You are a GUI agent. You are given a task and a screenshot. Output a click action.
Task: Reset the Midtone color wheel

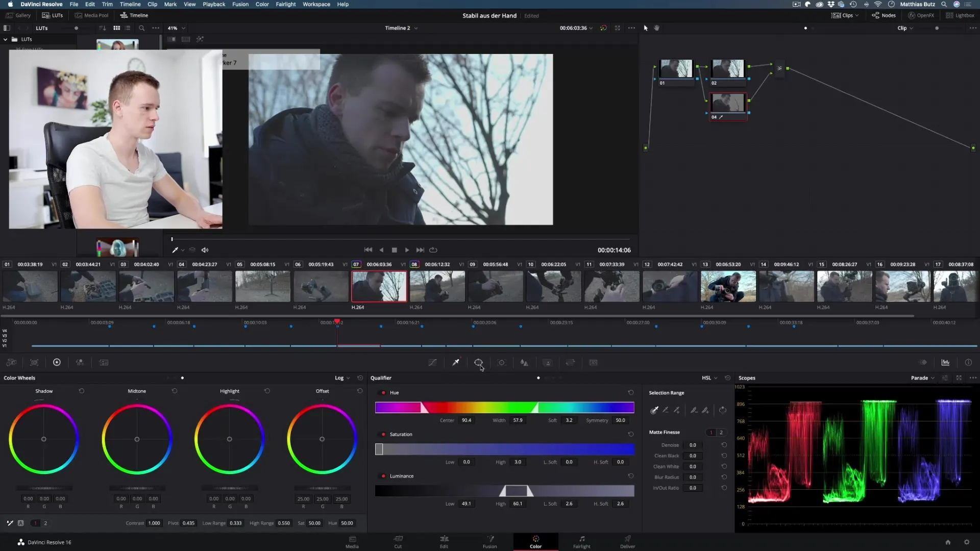click(x=175, y=391)
